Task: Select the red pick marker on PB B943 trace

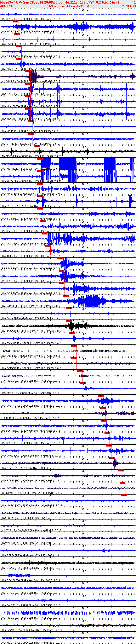Action: pos(60,259)
